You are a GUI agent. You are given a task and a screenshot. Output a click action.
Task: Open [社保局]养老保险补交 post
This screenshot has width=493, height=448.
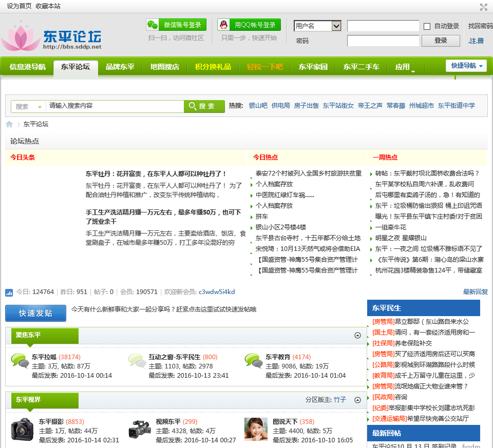point(402,343)
